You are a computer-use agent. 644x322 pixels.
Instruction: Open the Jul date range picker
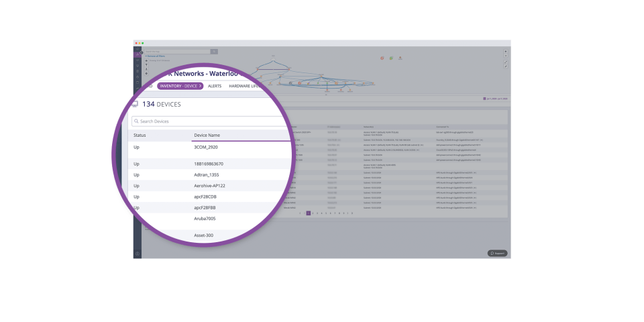pos(495,99)
